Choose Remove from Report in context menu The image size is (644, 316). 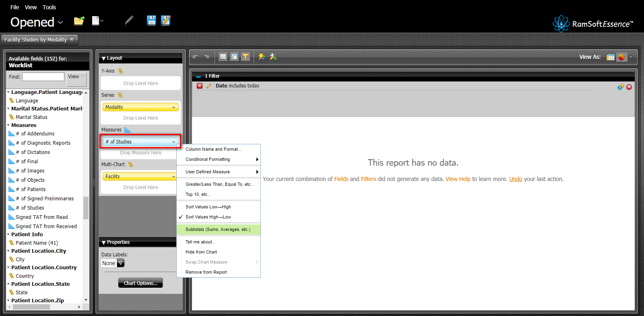point(206,272)
